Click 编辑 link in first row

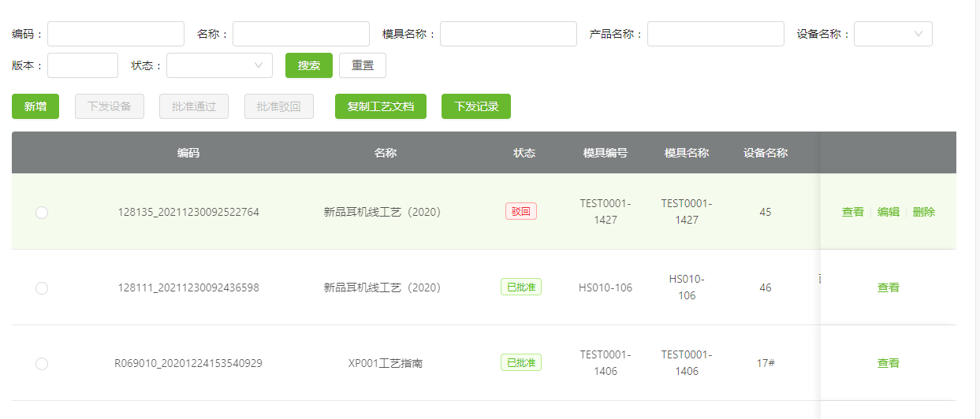(889, 212)
